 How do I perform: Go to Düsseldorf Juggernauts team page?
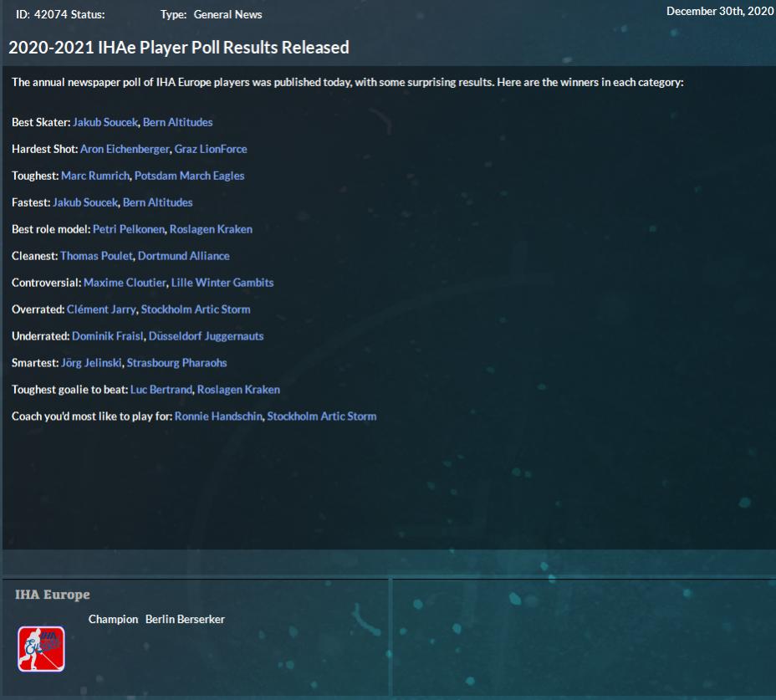pyautogui.click(x=206, y=336)
